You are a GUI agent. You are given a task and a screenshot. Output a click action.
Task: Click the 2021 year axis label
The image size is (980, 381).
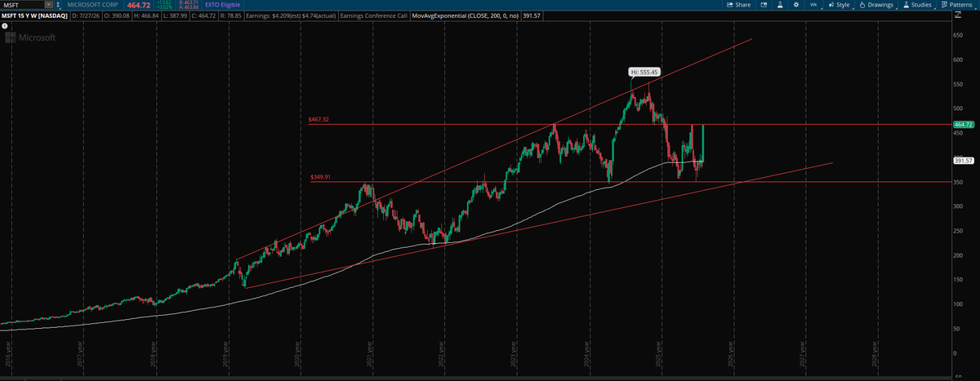coord(369,356)
